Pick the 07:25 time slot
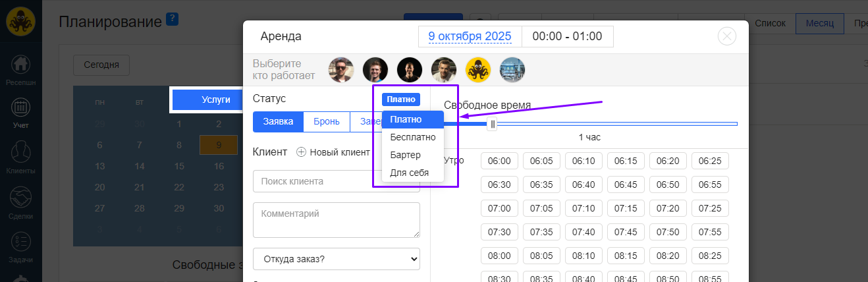868x282 pixels. [711, 208]
